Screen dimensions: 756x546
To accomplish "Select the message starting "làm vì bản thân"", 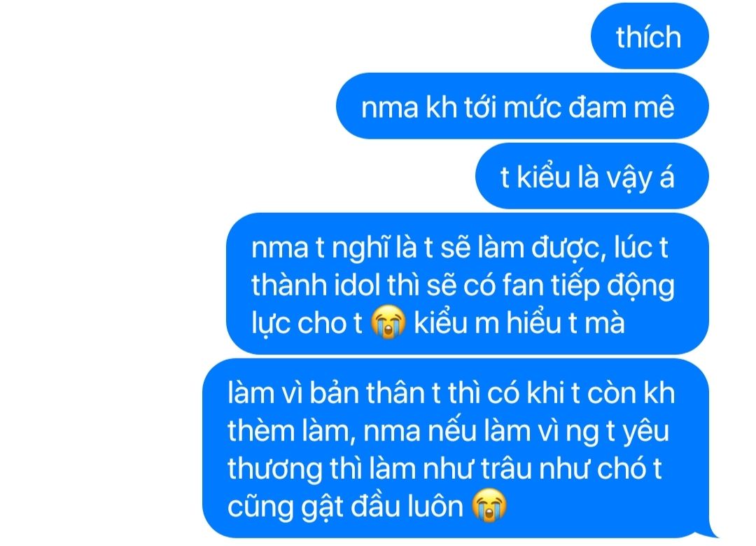I will (456, 448).
